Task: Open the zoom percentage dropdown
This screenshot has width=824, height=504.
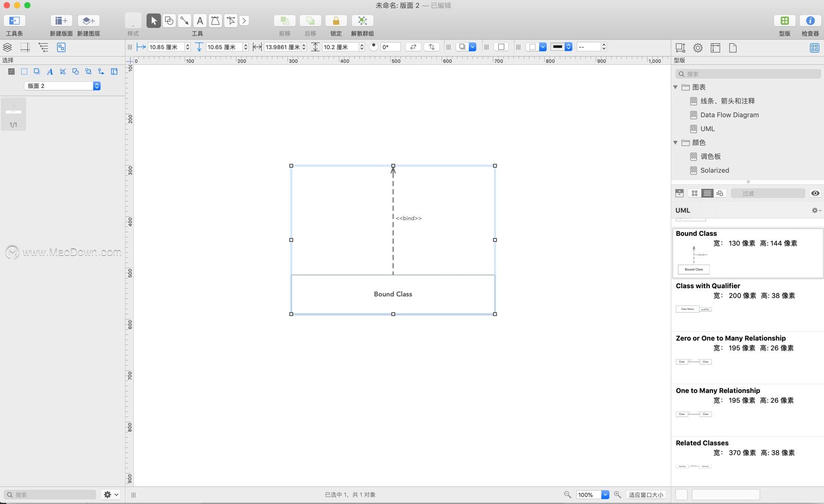Action: pyautogui.click(x=605, y=495)
